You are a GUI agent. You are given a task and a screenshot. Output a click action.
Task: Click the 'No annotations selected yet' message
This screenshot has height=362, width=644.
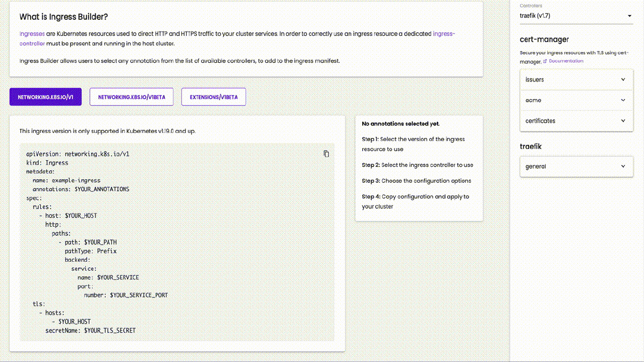(400, 124)
